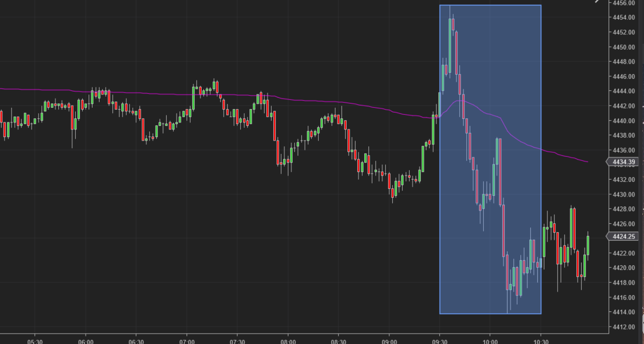The image size is (644, 344).
Task: Click the 4422.00 price axis label
Action: (624, 253)
